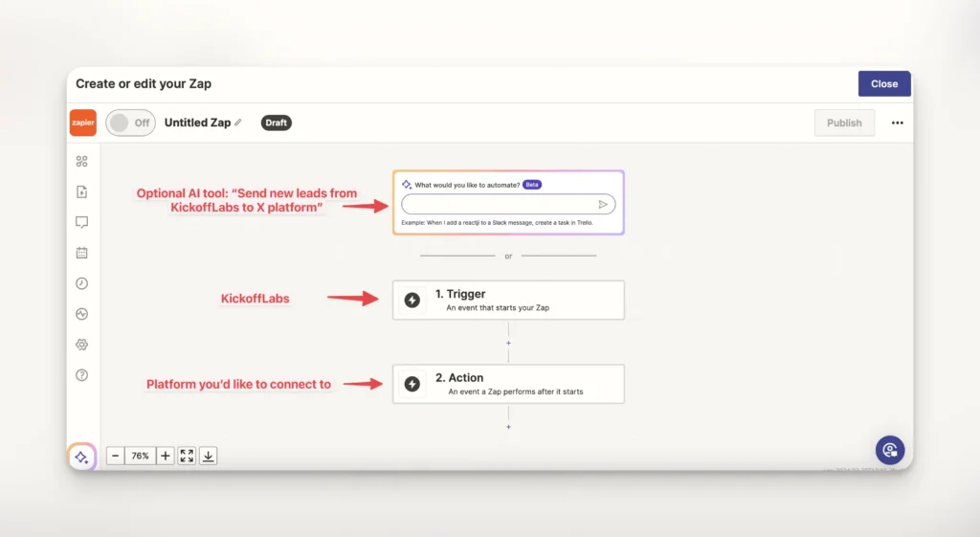Image resolution: width=980 pixels, height=537 pixels.
Task: Add step below the Action step
Action: pyautogui.click(x=508, y=427)
